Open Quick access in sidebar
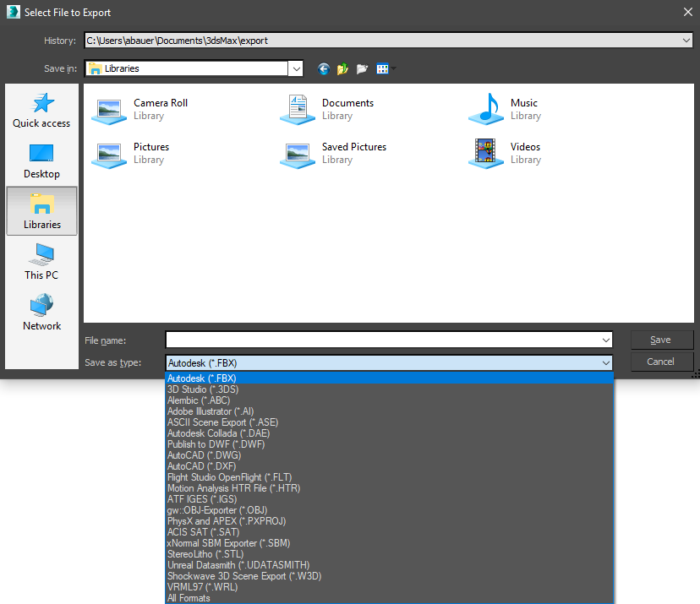The image size is (700, 604). coord(41,111)
